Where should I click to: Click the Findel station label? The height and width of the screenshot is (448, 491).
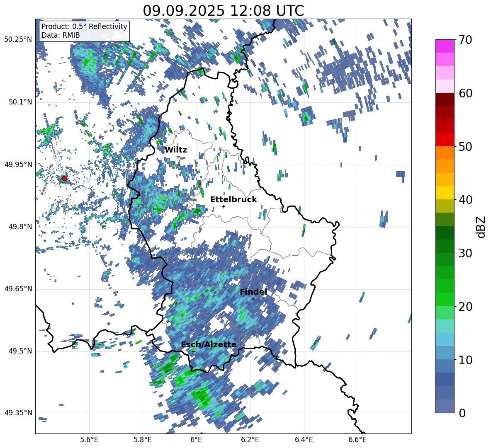[x=253, y=292]
